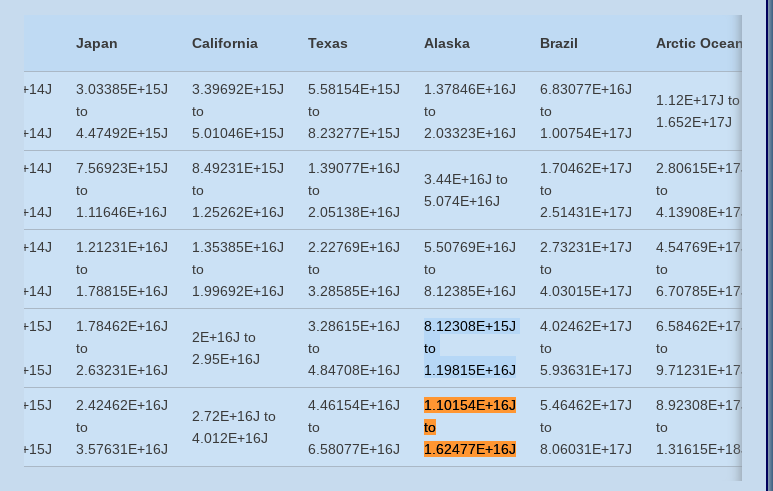Select Brazil cell starting with 2.73231E+17J

pyautogui.click(x=586, y=269)
